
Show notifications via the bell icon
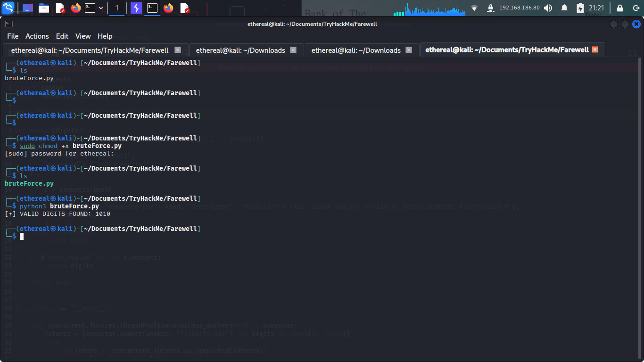(x=564, y=8)
